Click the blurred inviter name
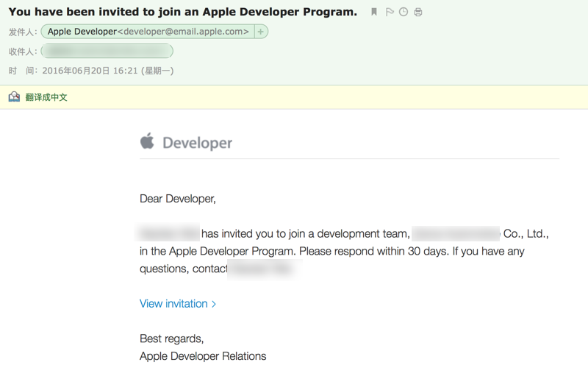The image size is (588, 379). point(169,234)
